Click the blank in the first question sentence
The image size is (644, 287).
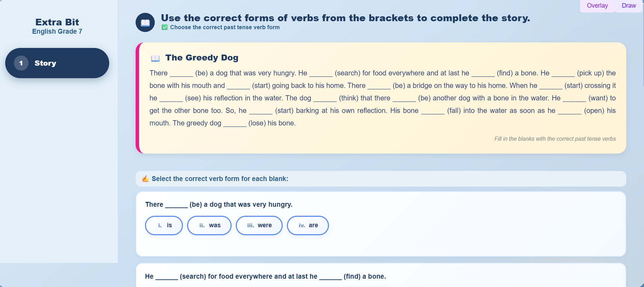pyautogui.click(x=176, y=205)
